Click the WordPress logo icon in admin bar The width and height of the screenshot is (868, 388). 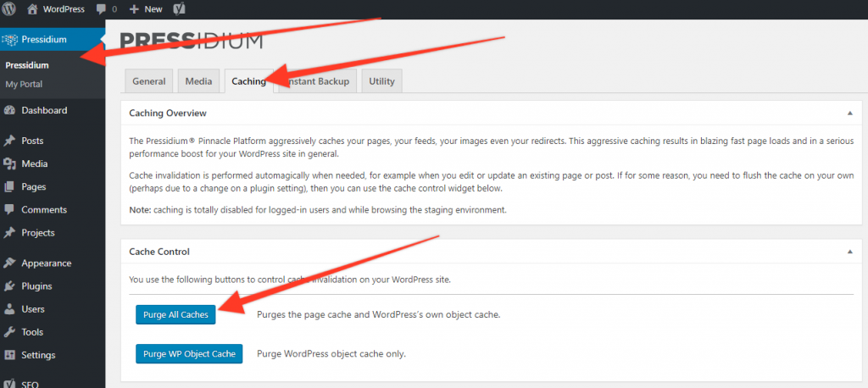click(x=8, y=8)
